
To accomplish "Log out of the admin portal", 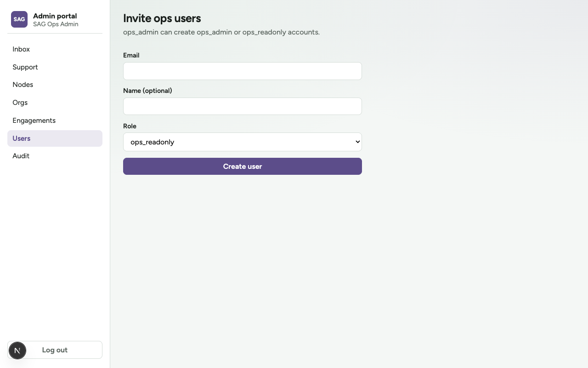I will [x=55, y=350].
